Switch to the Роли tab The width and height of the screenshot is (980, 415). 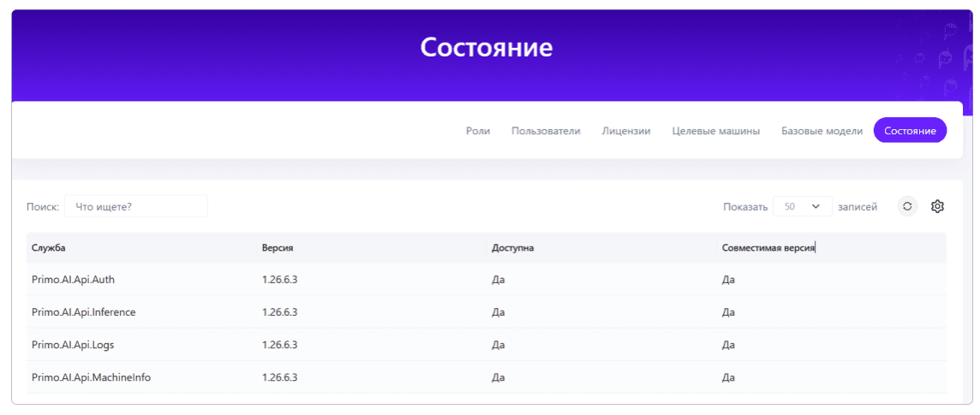478,131
